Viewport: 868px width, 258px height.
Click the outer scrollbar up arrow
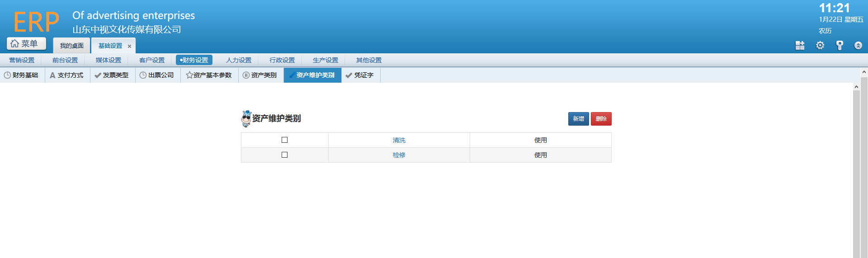[864, 72]
